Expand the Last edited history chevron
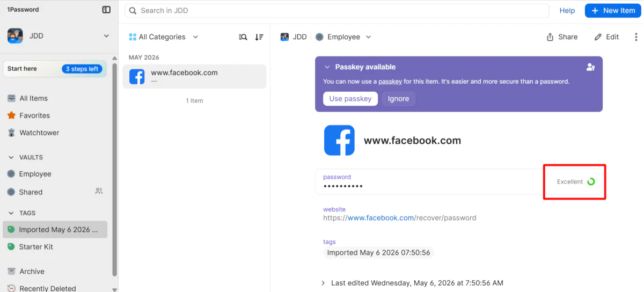The width and height of the screenshot is (644, 292). 323,283
